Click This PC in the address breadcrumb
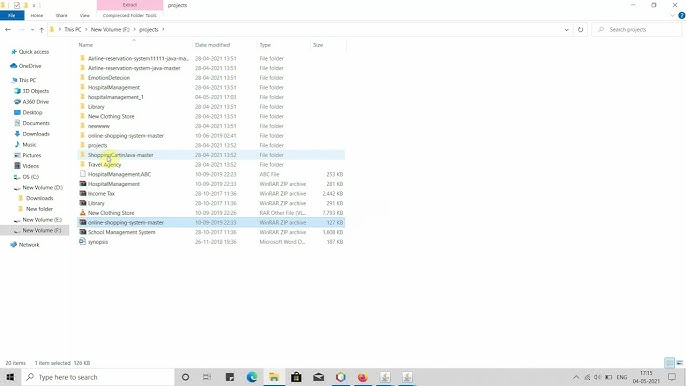The width and height of the screenshot is (686, 386). [73, 30]
